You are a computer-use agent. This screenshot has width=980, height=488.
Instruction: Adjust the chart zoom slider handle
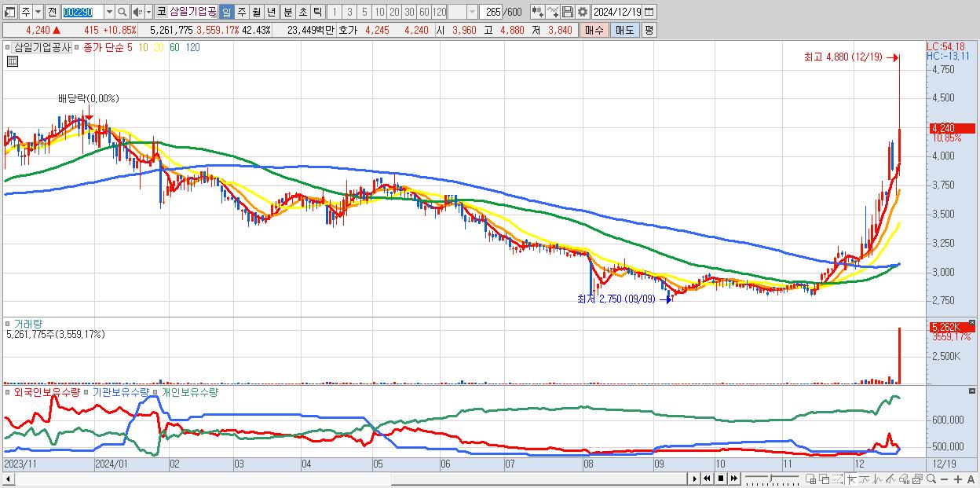click(x=770, y=478)
